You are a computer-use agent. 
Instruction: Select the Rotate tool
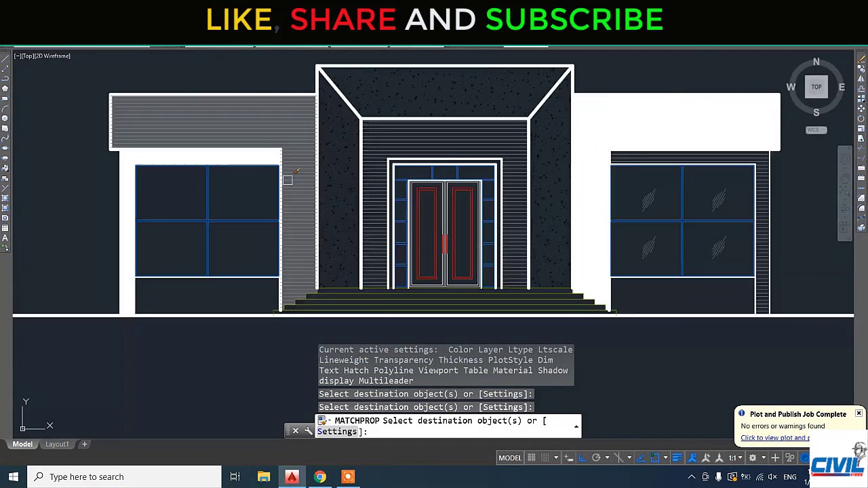click(861, 118)
